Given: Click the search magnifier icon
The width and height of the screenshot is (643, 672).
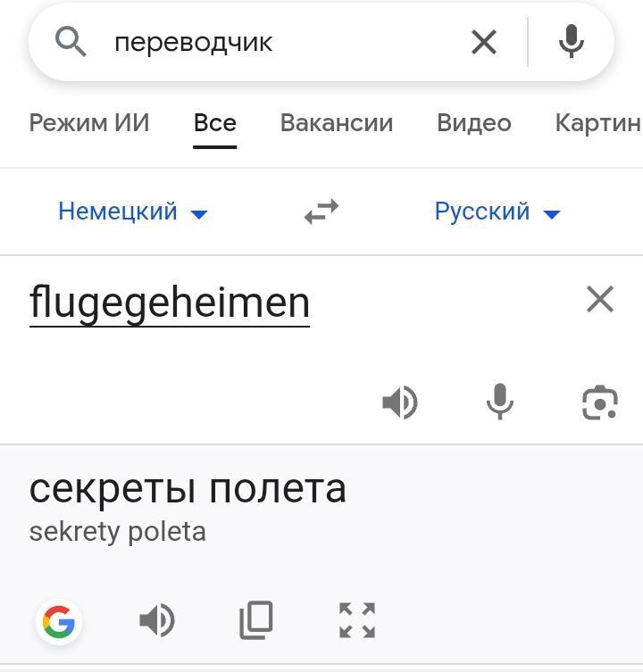Looking at the screenshot, I should click(x=71, y=41).
